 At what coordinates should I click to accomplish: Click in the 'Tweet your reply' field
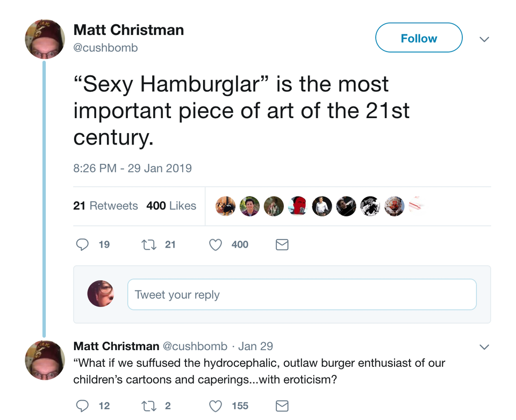coord(302,295)
